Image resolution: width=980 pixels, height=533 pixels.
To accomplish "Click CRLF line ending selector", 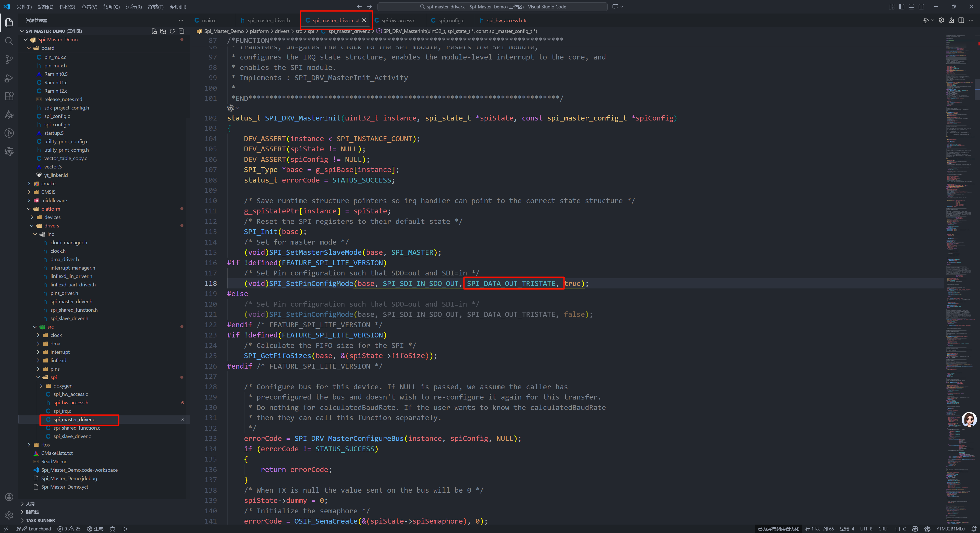I will (x=883, y=529).
